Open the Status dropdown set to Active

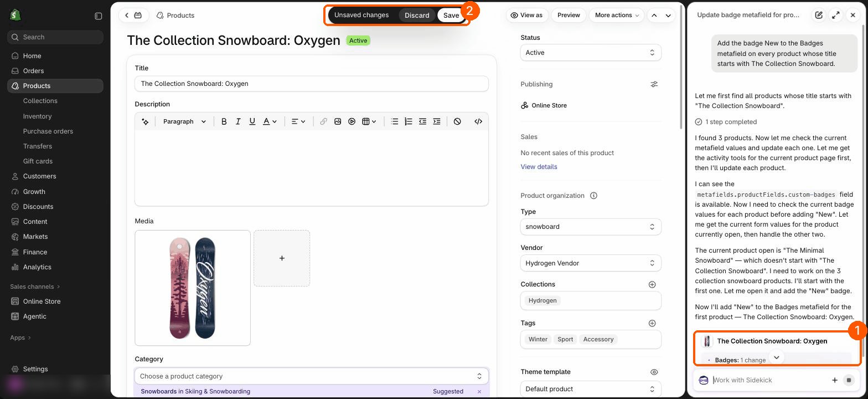point(591,53)
